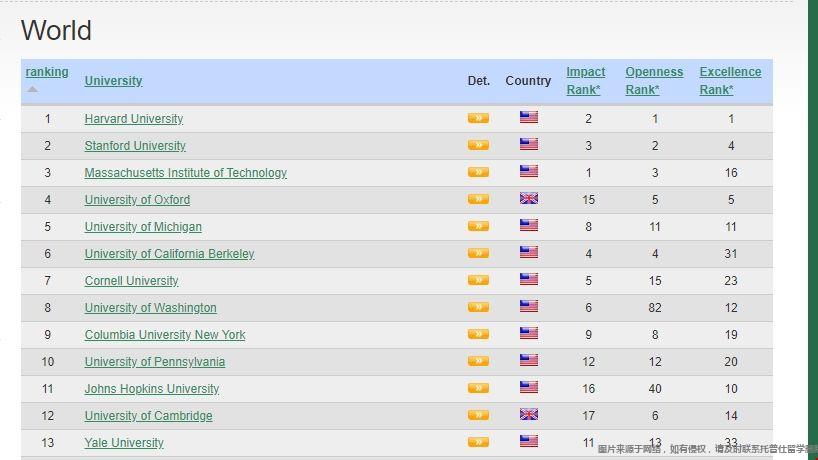This screenshot has width=818, height=460.
Task: Open Cornell University link
Action: [x=131, y=281]
